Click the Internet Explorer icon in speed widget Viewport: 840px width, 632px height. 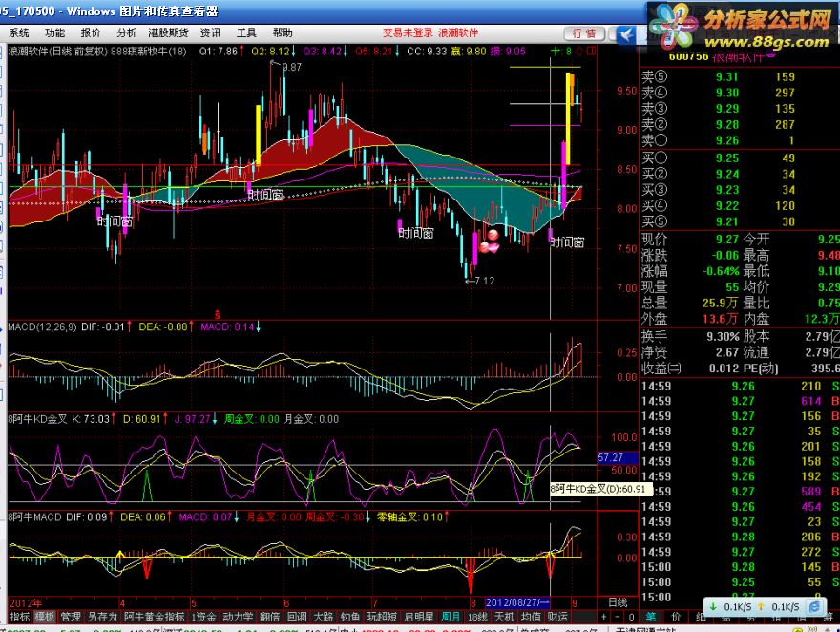click(x=815, y=607)
